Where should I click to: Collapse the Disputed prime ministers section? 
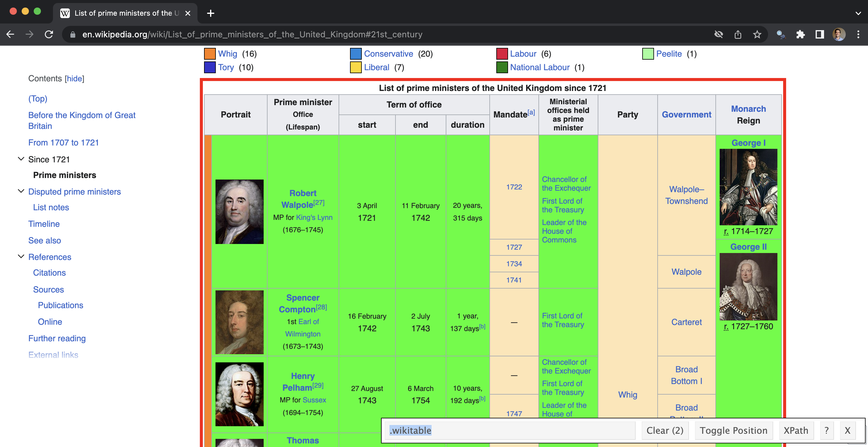click(x=21, y=191)
